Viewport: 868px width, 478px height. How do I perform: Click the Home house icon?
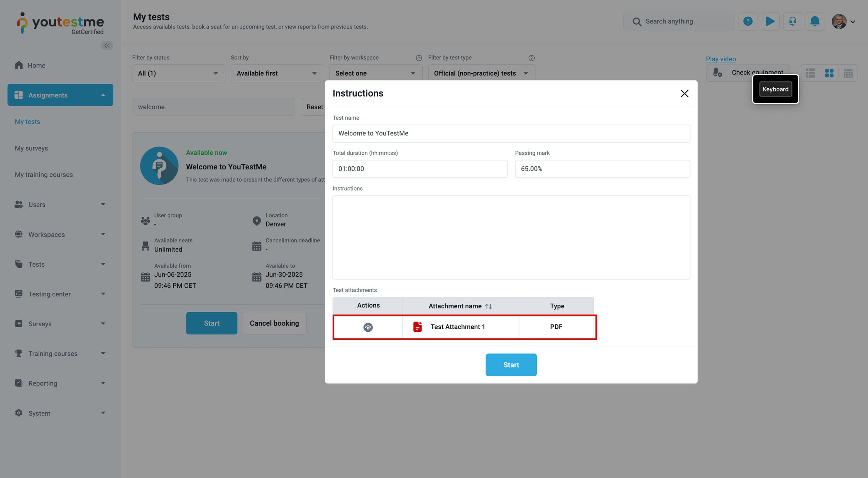pyautogui.click(x=19, y=65)
